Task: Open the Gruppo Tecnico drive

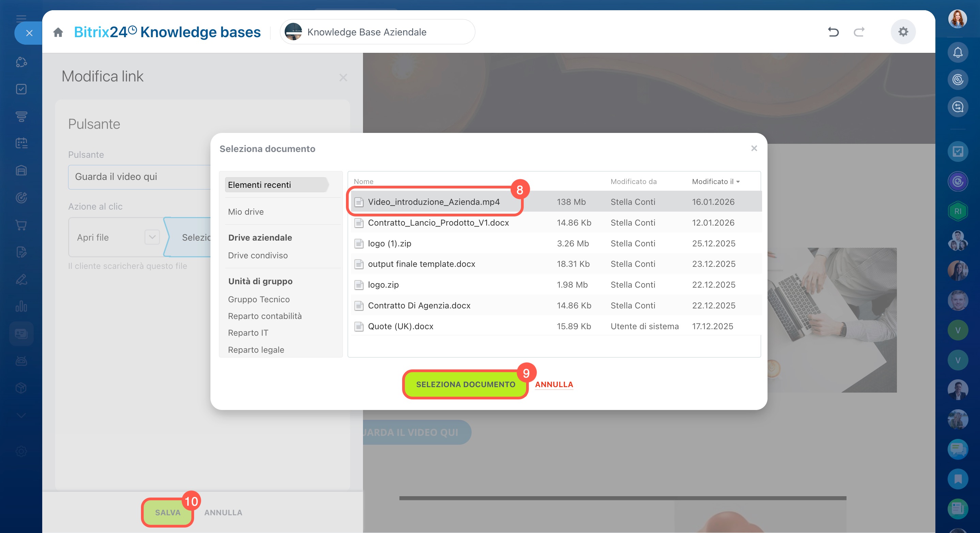Action: (259, 299)
